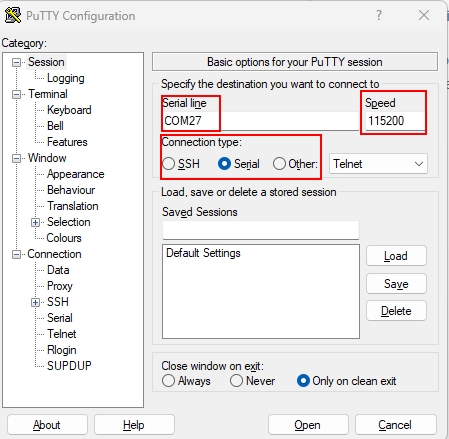Click the Speed field with 115200
This screenshot has width=449, height=439.
coord(396,121)
